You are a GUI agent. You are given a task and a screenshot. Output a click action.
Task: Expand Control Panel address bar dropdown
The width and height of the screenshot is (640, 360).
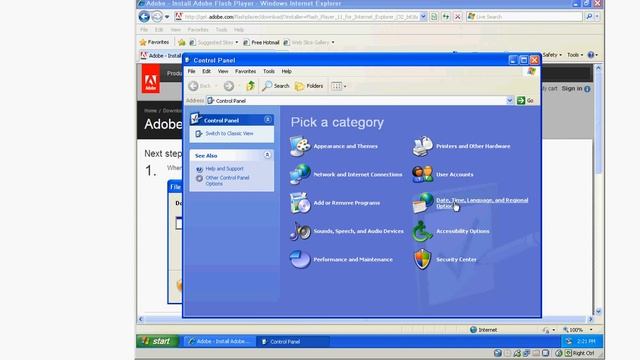tap(509, 100)
